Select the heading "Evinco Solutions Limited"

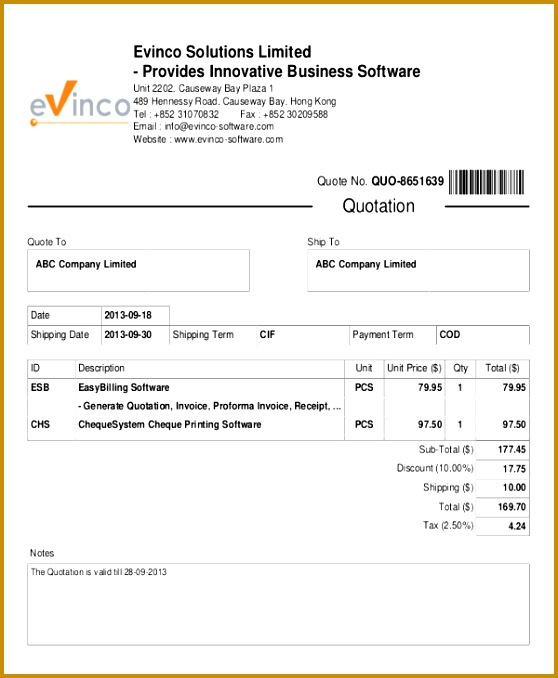222,52
